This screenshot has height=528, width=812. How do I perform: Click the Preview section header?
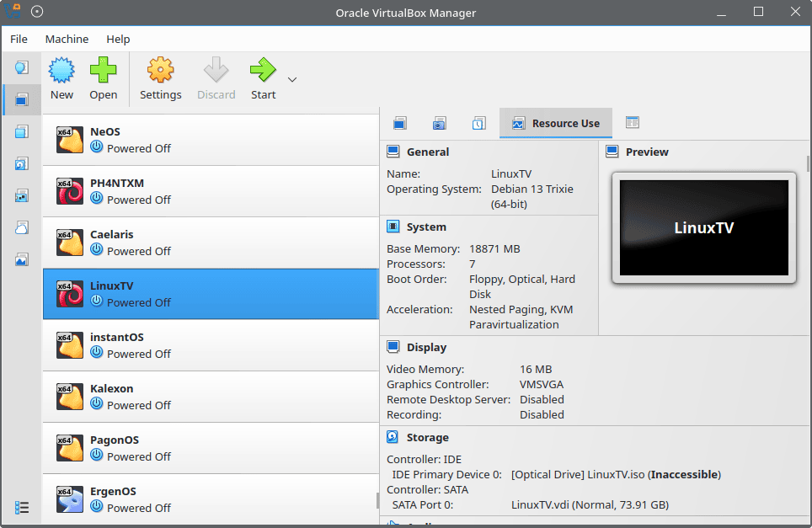click(x=647, y=152)
